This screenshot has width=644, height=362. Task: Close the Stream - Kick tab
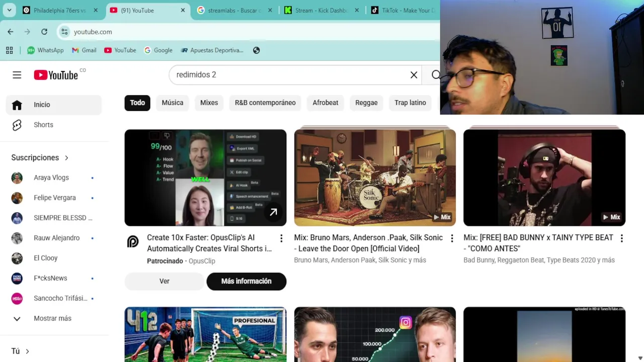tap(357, 10)
